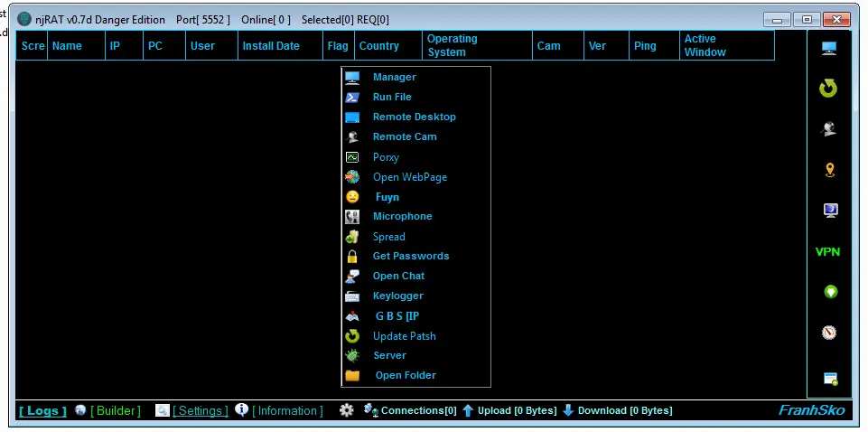Click the green circular refresh arrow sidebar icon
The image size is (868, 432).
tap(828, 89)
